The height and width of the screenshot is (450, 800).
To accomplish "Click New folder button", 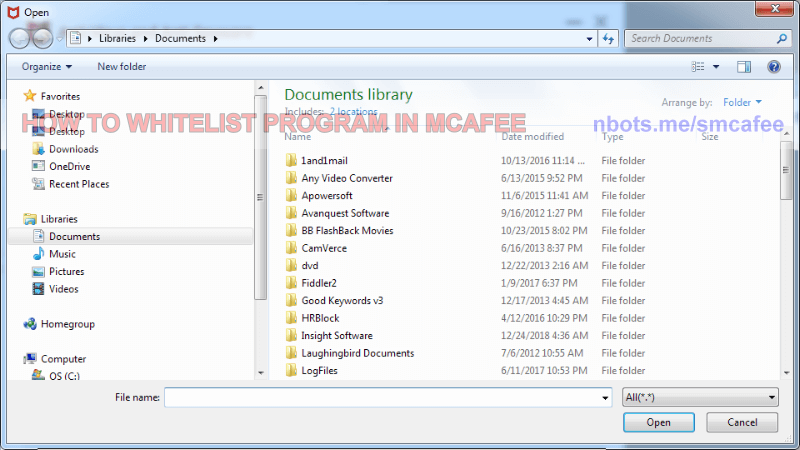I will pos(121,67).
